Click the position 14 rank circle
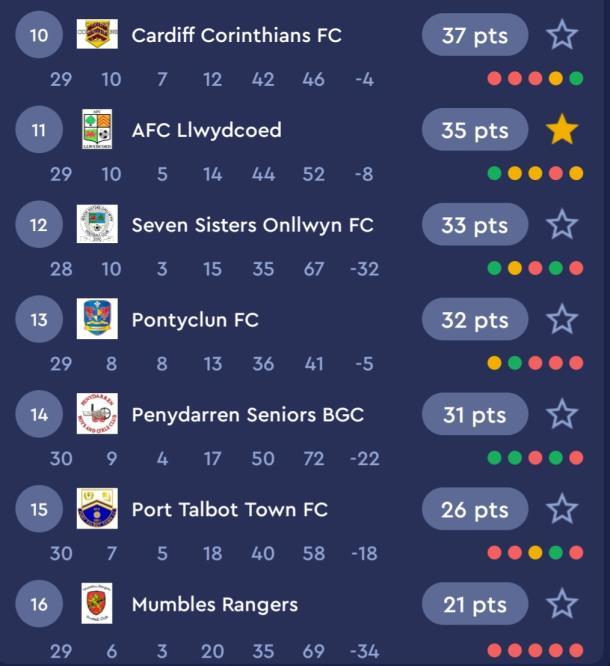 pyautogui.click(x=39, y=414)
